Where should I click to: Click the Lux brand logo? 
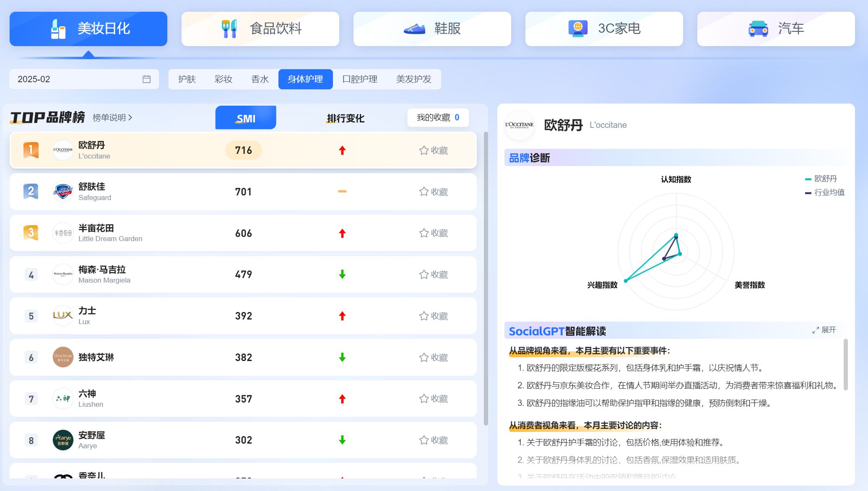[63, 316]
